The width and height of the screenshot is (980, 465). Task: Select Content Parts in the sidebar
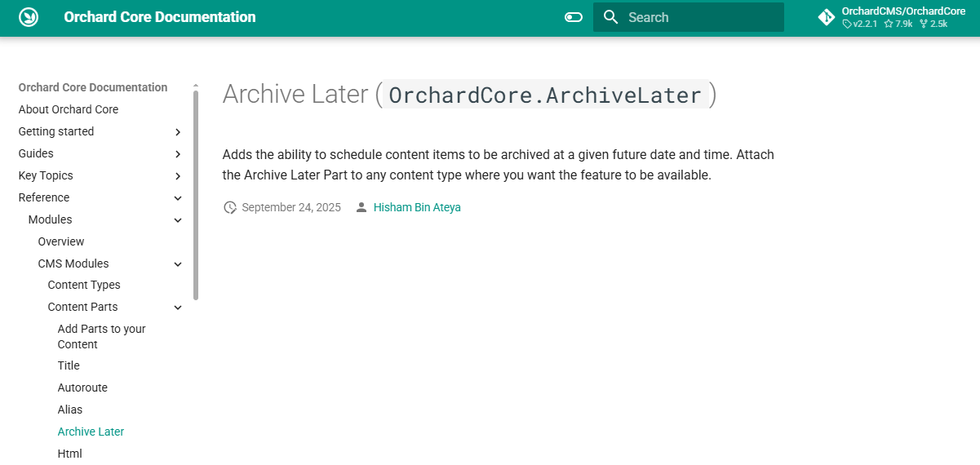(82, 307)
